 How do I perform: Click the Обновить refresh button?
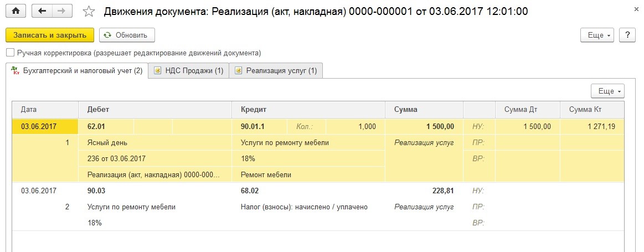pyautogui.click(x=127, y=35)
